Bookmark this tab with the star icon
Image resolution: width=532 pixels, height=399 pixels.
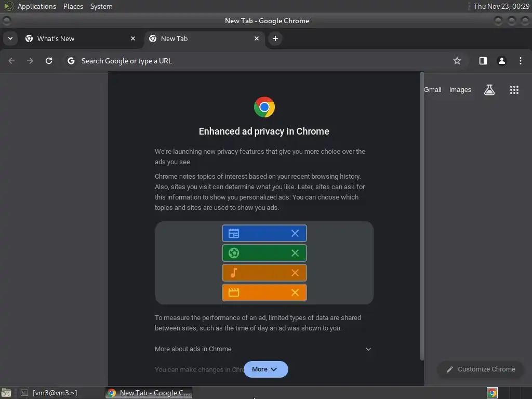(457, 61)
